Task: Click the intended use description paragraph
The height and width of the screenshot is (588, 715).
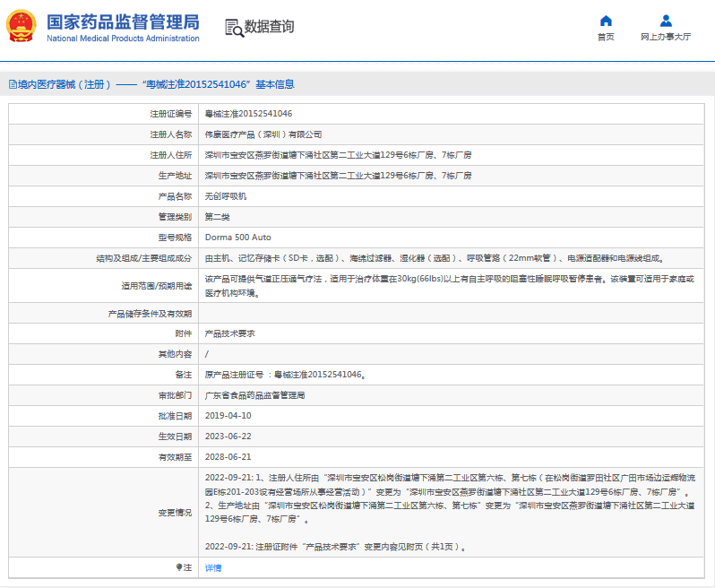Action: (449, 286)
